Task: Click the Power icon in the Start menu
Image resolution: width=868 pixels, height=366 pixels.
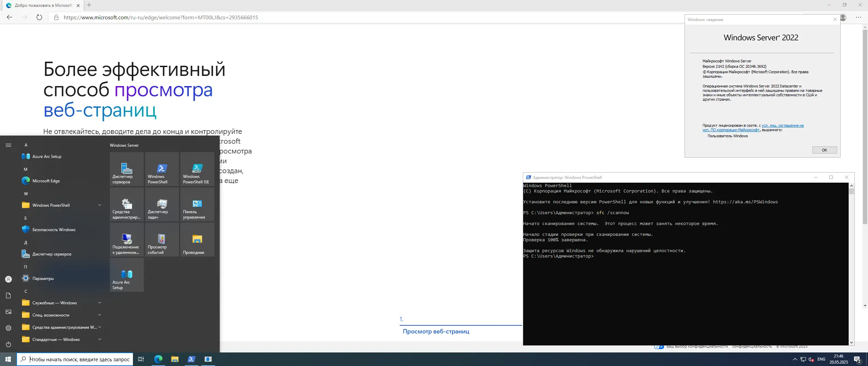Action: 8,344
